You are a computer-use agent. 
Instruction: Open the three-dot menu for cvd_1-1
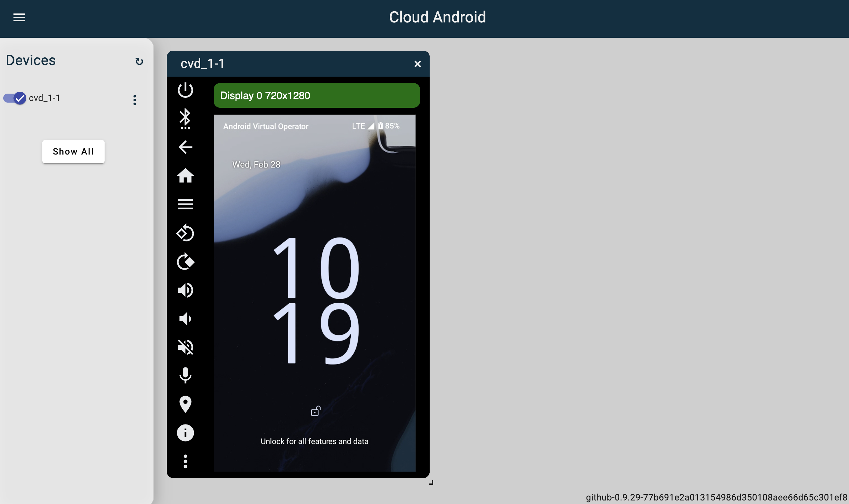(x=134, y=100)
